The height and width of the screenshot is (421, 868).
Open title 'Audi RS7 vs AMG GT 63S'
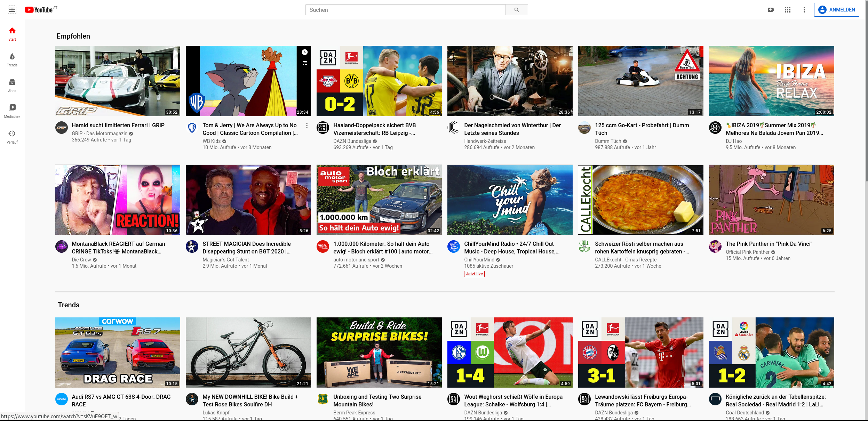tap(121, 400)
